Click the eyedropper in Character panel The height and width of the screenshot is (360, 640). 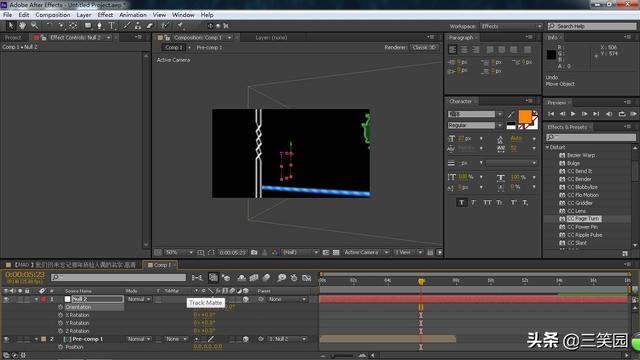point(511,115)
